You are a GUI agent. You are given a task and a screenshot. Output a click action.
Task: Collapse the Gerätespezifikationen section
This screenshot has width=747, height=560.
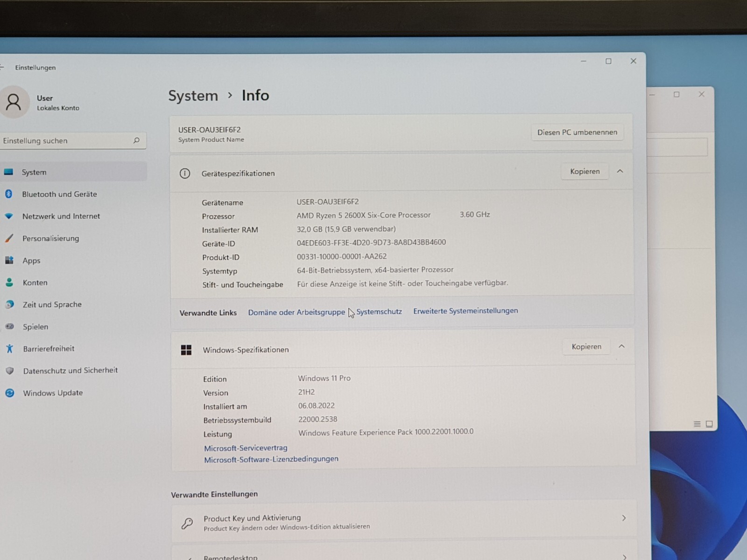tap(620, 171)
